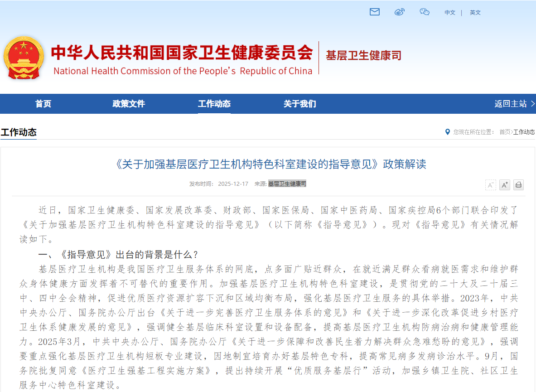The image size is (536, 392).
Task: Switch site language to 中文
Action: [449, 13]
